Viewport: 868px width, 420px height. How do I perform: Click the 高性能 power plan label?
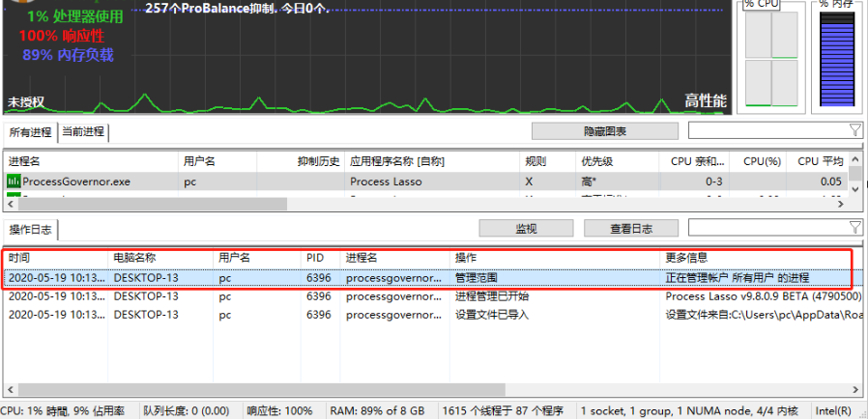click(x=706, y=101)
